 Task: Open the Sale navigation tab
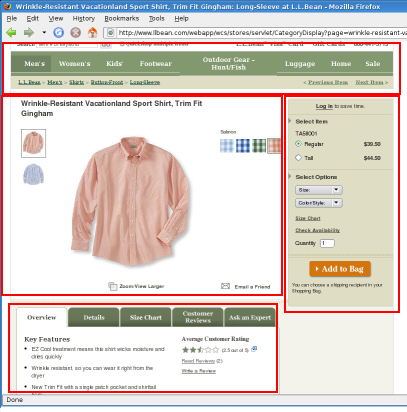click(373, 64)
